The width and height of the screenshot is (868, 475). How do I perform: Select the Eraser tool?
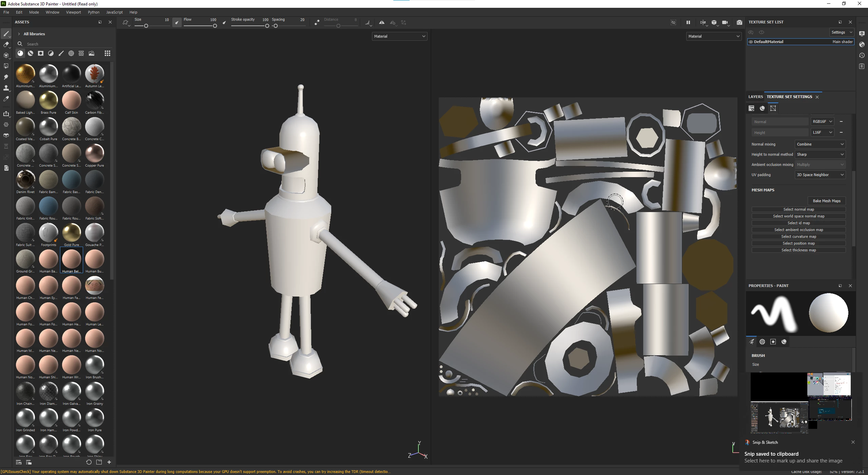pos(6,44)
